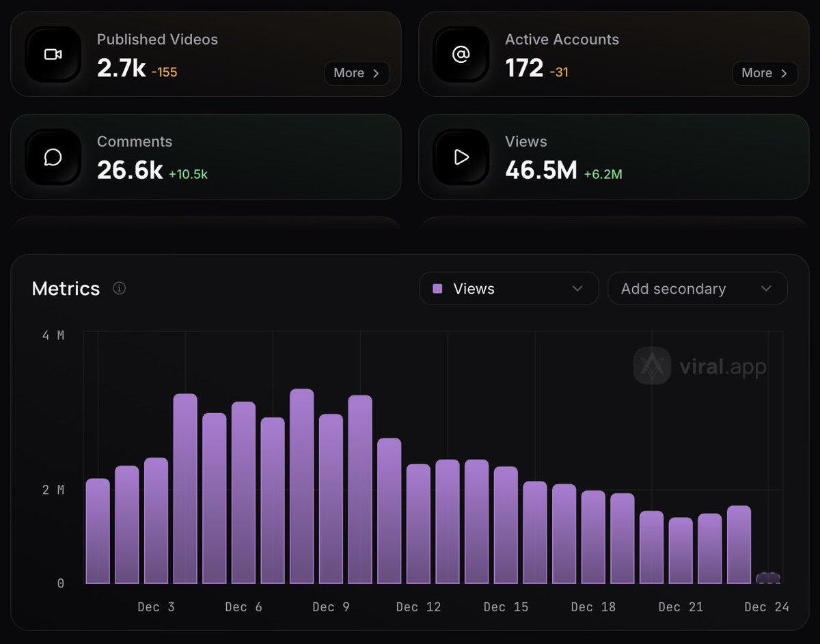Image resolution: width=820 pixels, height=644 pixels.
Task: Click the Dec 24 axis label
Action: click(x=767, y=607)
